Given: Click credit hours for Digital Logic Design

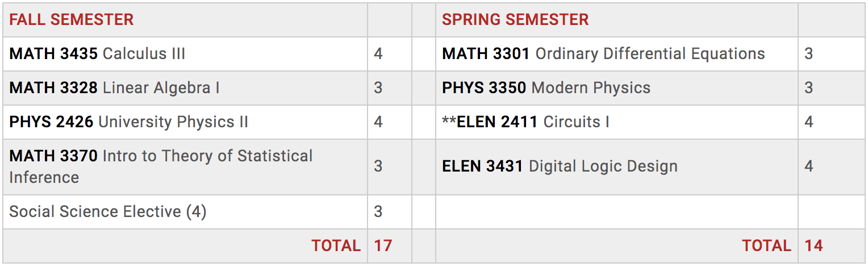Looking at the screenshot, I should 809,166.
